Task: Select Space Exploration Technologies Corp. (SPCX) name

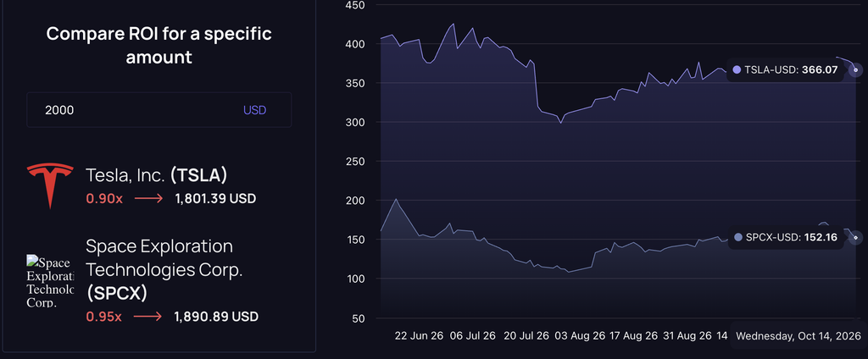Action: click(164, 269)
